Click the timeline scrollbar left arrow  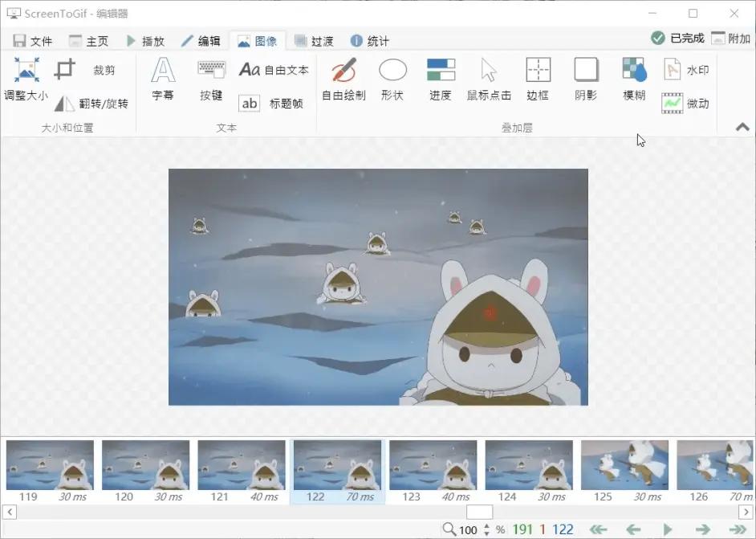[x=10, y=512]
